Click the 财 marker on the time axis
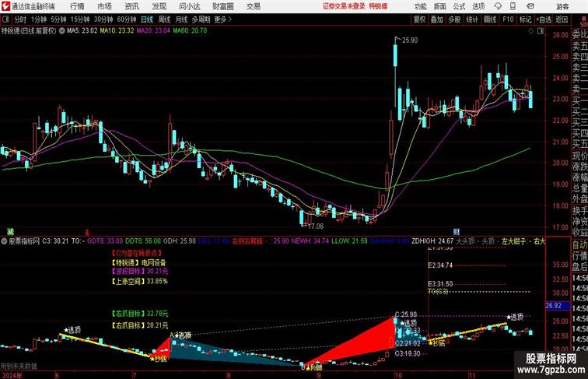The width and height of the screenshot is (588, 379). [x=457, y=232]
